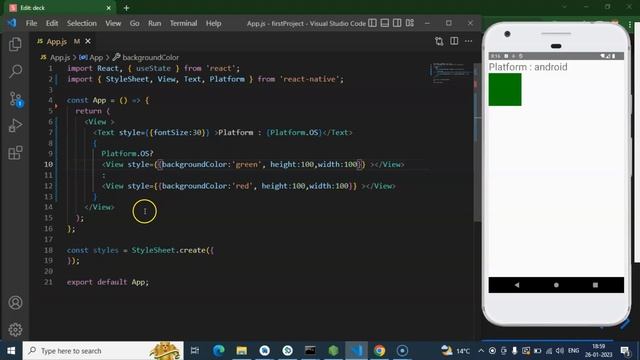Click line number 10 in the gutter

coord(48,164)
